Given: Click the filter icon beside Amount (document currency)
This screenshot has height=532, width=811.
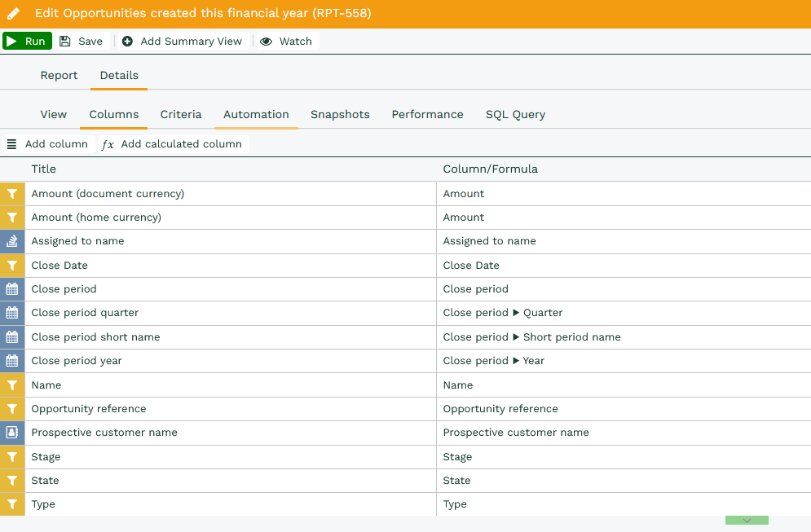Looking at the screenshot, I should 12,194.
